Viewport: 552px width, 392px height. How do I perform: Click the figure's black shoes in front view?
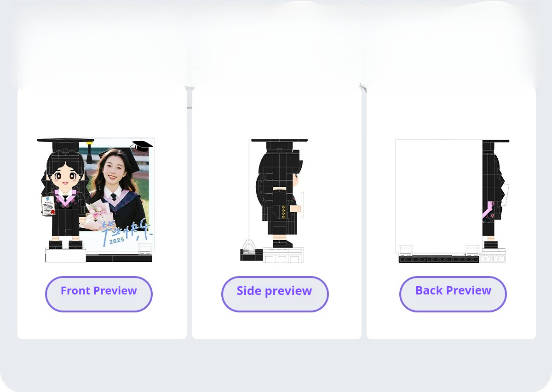[65, 244]
